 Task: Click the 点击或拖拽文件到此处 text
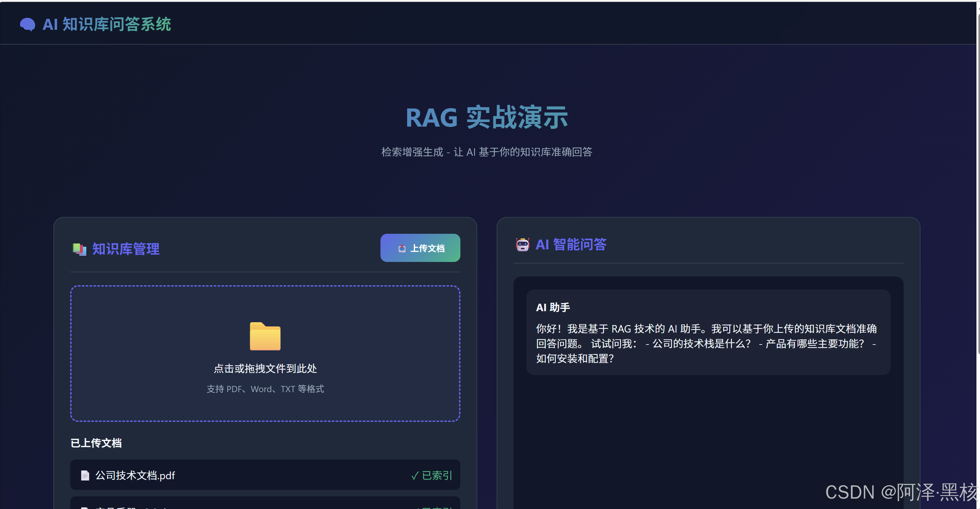(265, 368)
